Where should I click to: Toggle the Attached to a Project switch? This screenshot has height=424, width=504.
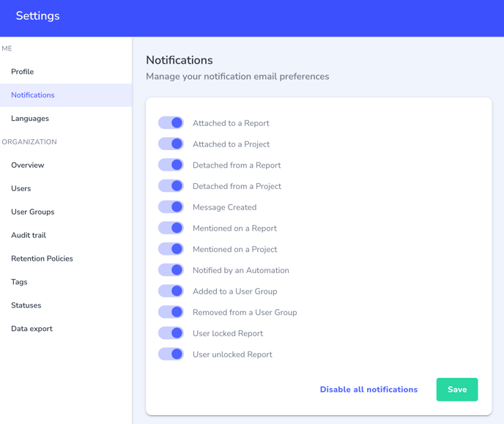[171, 144]
